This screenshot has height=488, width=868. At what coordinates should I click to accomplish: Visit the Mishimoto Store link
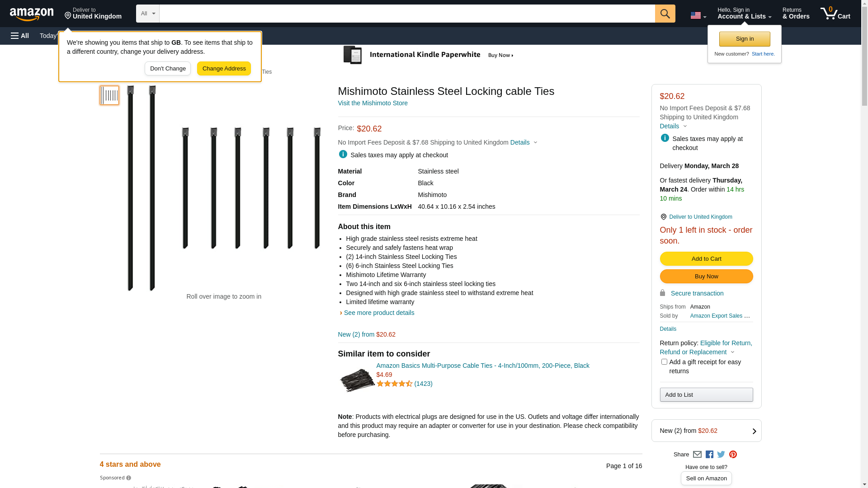[x=373, y=103]
